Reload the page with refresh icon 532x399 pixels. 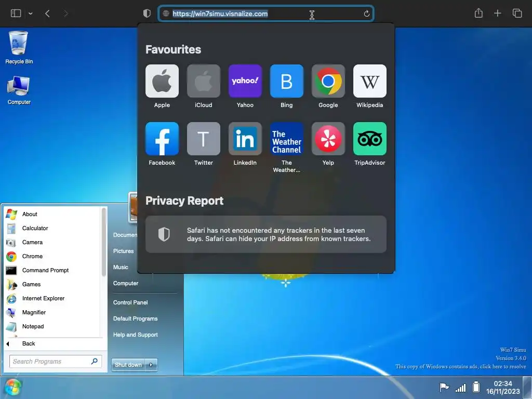pos(366,14)
